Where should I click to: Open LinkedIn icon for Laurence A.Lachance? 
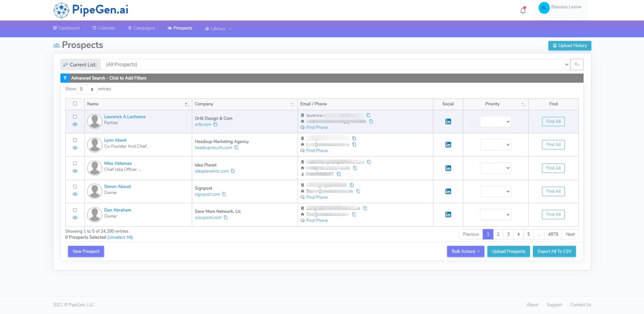coord(448,121)
